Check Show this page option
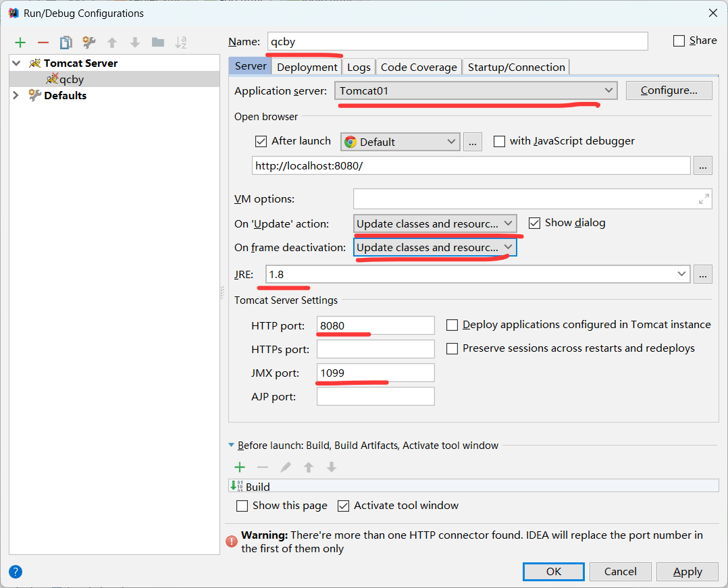The image size is (728, 588). [x=242, y=506]
